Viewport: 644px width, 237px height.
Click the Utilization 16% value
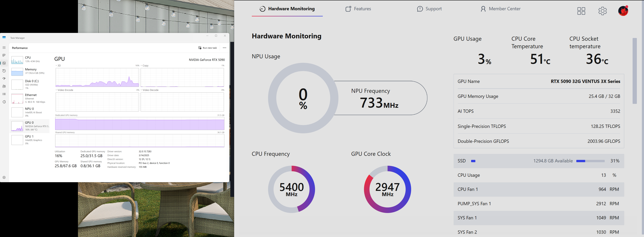pyautogui.click(x=58, y=156)
